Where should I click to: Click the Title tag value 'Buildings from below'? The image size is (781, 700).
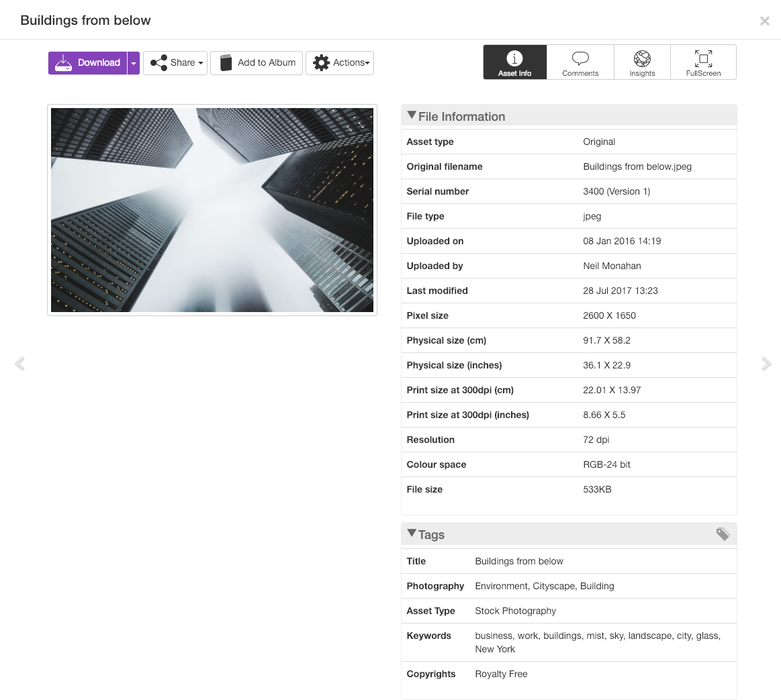click(x=519, y=561)
